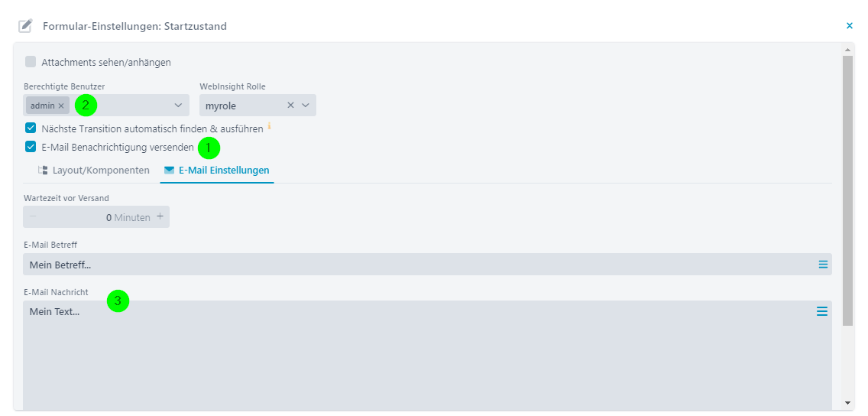
Task: Open the menu icon in E-Mail Nachricht field
Action: (822, 311)
